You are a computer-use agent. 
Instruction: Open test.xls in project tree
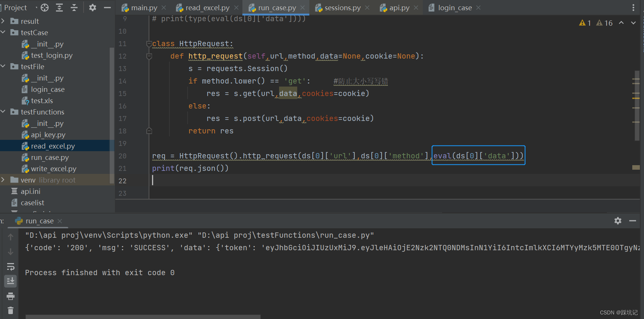42,101
